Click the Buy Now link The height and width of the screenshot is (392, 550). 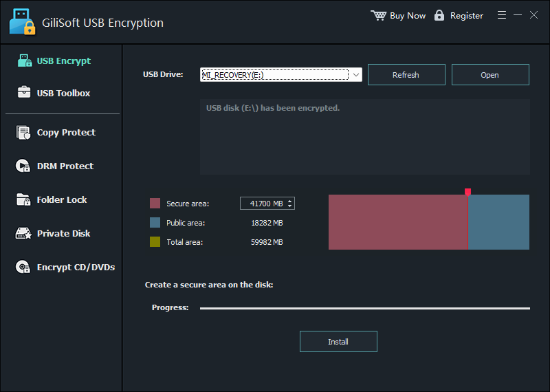click(x=408, y=16)
